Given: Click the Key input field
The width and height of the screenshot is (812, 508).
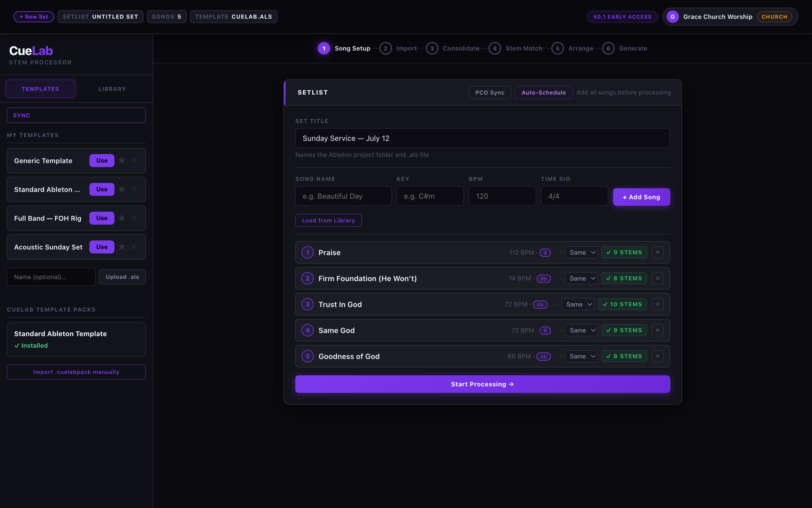Looking at the screenshot, I should pos(430,196).
